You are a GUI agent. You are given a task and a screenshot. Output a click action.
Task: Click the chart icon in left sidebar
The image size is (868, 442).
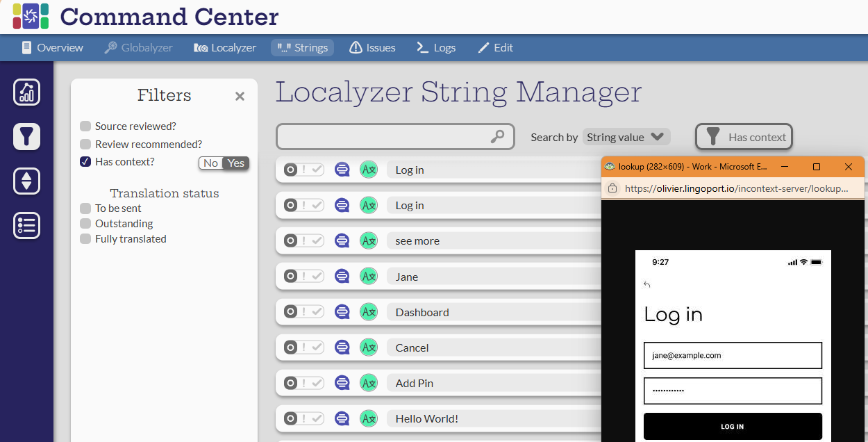tap(26, 92)
